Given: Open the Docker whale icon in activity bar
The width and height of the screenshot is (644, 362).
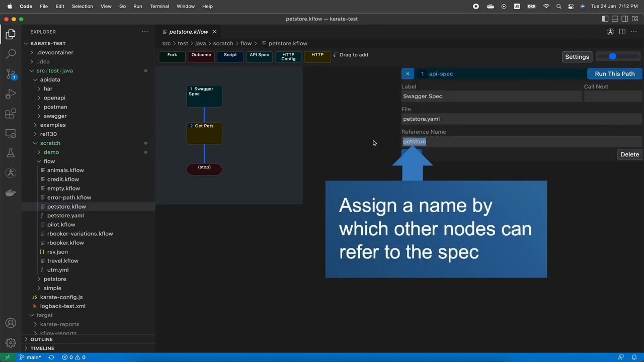Looking at the screenshot, I should (x=11, y=193).
